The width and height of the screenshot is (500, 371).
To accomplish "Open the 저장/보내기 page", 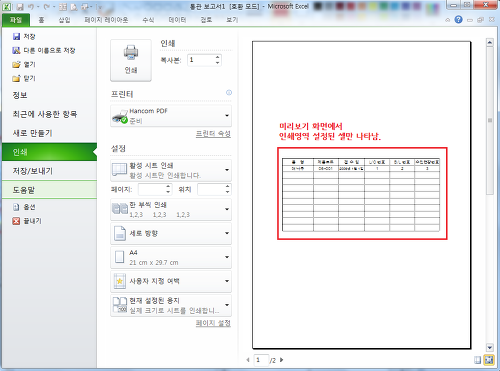I will click(x=49, y=171).
